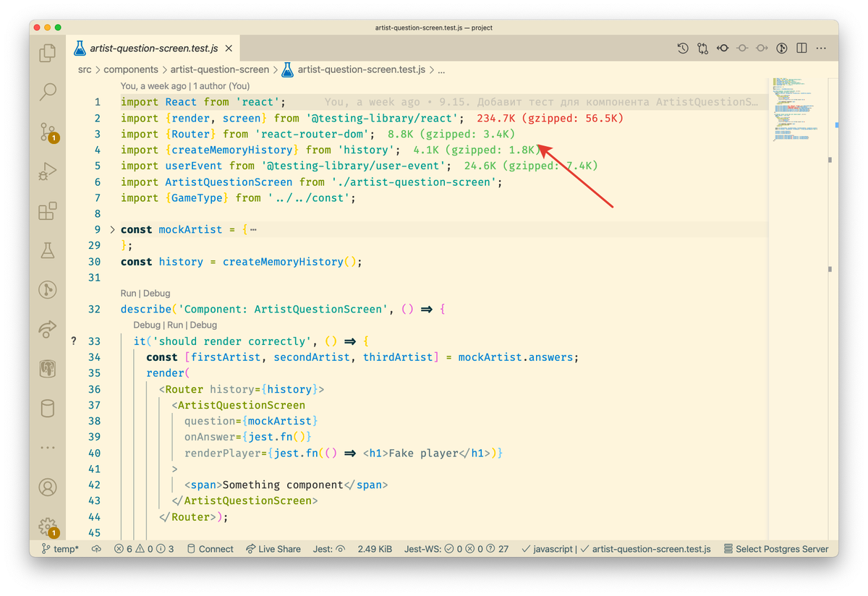Open the Explorer view in the activity bar
Viewport: 868px width, 596px height.
click(x=48, y=53)
